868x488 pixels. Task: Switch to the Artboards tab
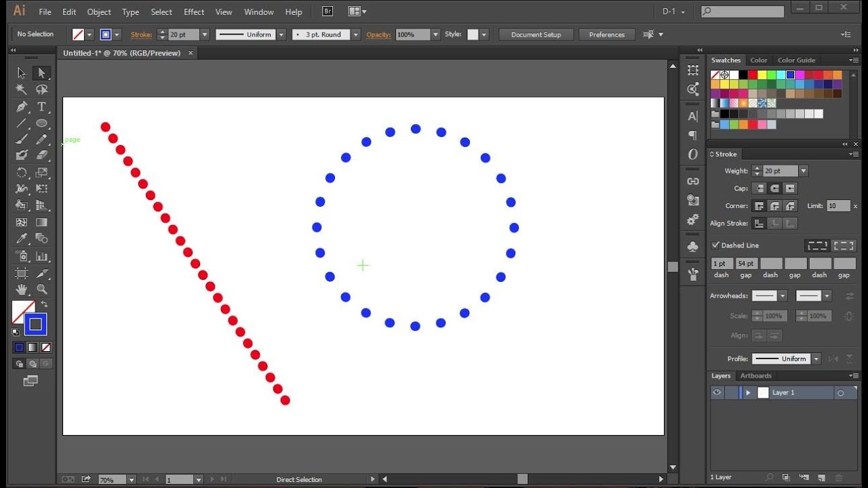[x=756, y=375]
